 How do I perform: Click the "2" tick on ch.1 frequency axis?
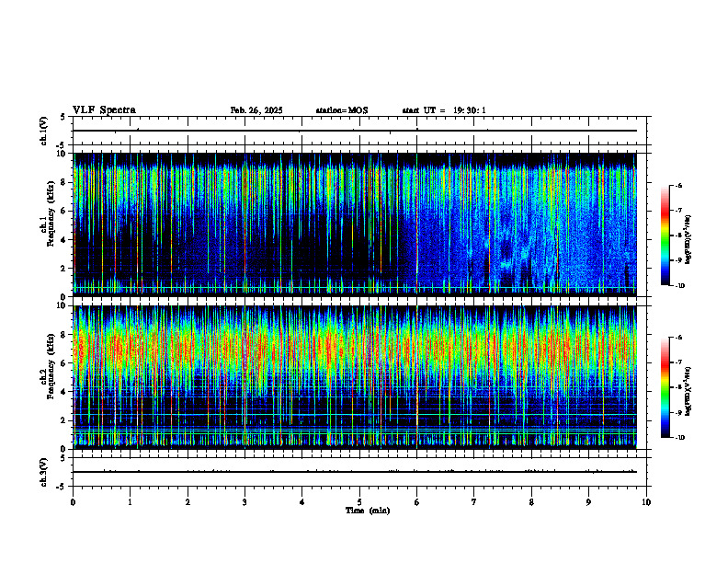pyautogui.click(x=65, y=269)
